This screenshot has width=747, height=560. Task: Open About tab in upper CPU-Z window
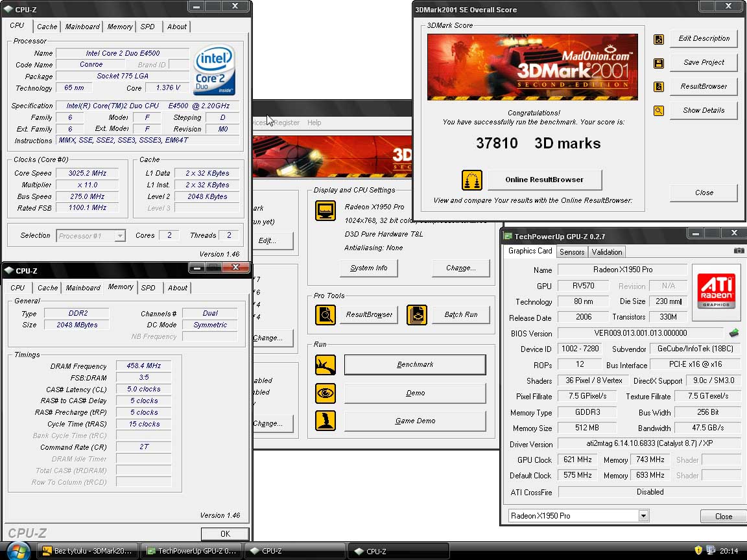(177, 27)
